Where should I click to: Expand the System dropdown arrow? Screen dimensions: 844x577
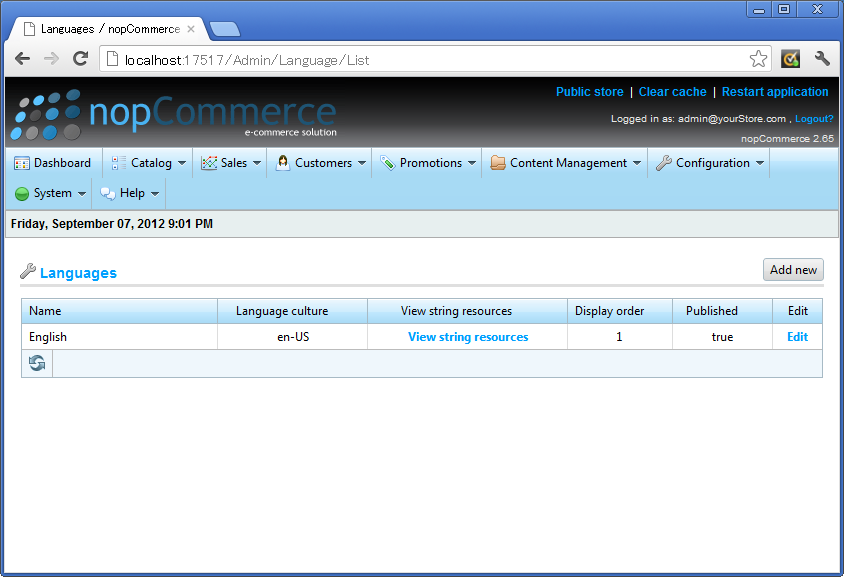point(82,194)
